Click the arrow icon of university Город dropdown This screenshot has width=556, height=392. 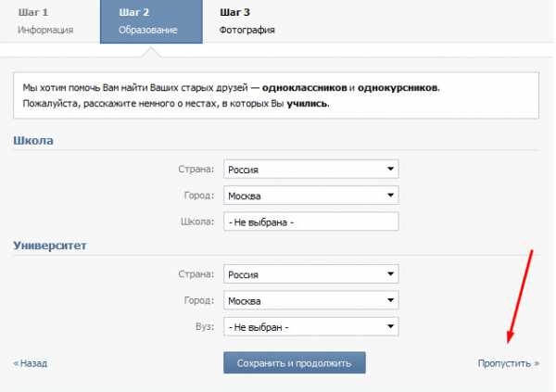tap(390, 300)
